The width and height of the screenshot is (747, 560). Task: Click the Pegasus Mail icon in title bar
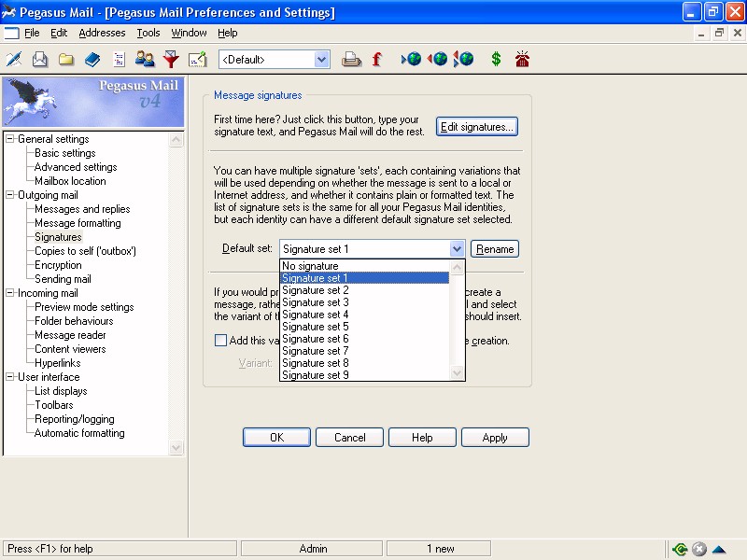(8, 12)
